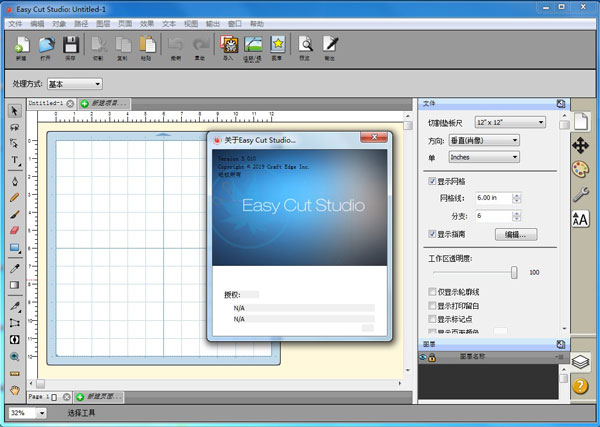The width and height of the screenshot is (600, 427).
Task: Open the Position move-arrows side panel
Action: 580,146
